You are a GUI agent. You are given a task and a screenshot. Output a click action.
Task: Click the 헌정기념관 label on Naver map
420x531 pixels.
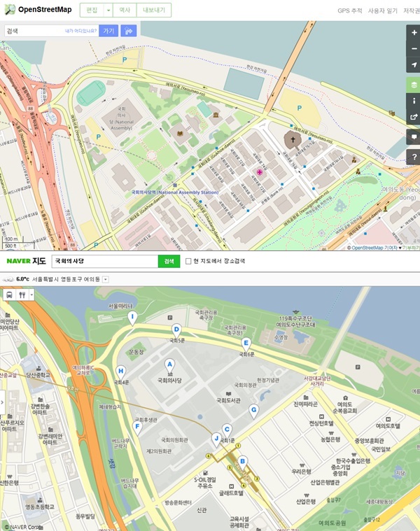[x=268, y=381]
